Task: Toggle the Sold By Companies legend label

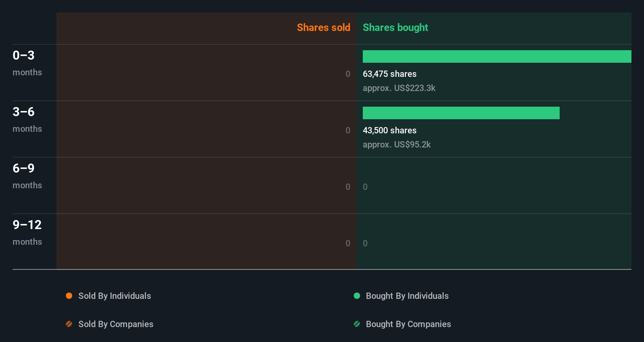Action: coord(116,324)
